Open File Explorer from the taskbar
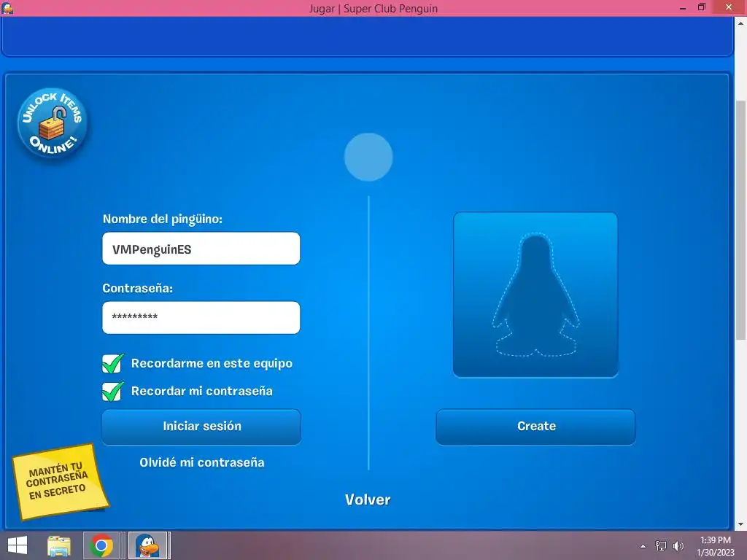 click(x=59, y=545)
